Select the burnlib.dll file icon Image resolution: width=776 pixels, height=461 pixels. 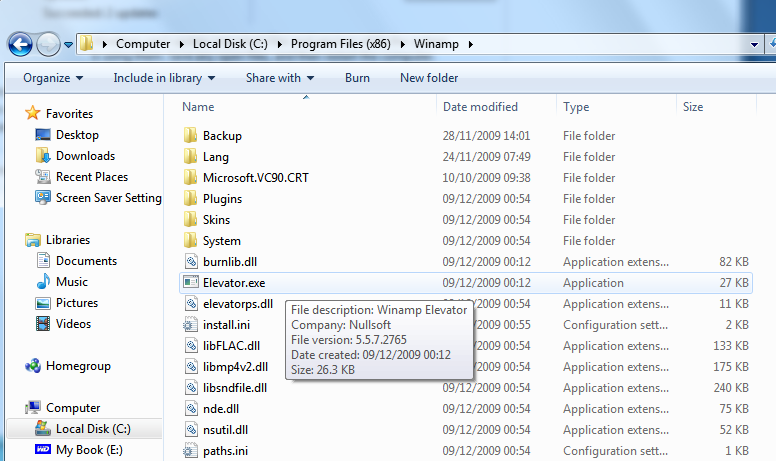click(x=191, y=262)
